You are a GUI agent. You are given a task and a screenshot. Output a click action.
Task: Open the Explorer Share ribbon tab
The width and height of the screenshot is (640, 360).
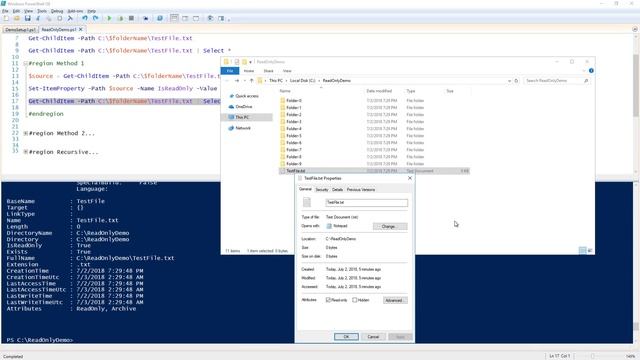[268, 71]
